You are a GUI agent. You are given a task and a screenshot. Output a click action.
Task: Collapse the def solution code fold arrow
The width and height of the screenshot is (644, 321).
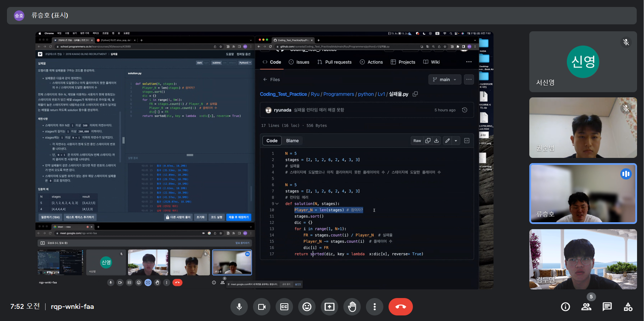click(277, 204)
